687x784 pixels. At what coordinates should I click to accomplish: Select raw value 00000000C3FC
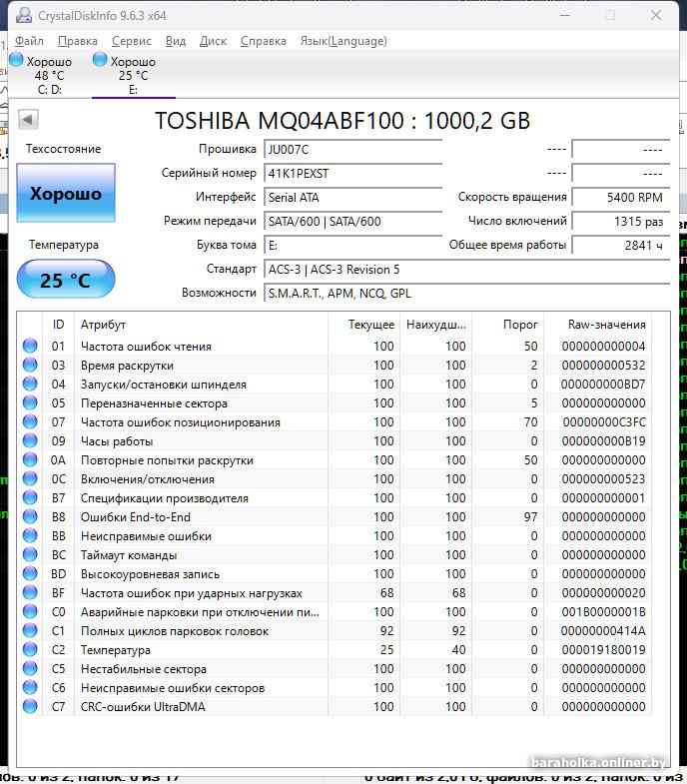(604, 422)
